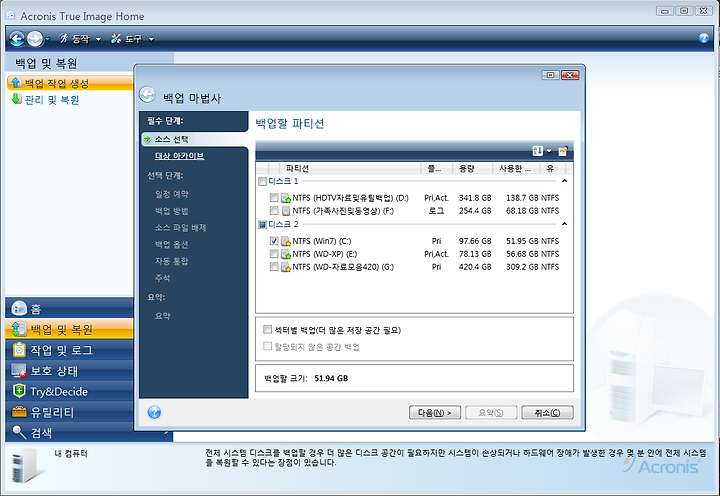This screenshot has height=496, width=720.
Task: Sort by 파티션 column header
Action: [350, 169]
